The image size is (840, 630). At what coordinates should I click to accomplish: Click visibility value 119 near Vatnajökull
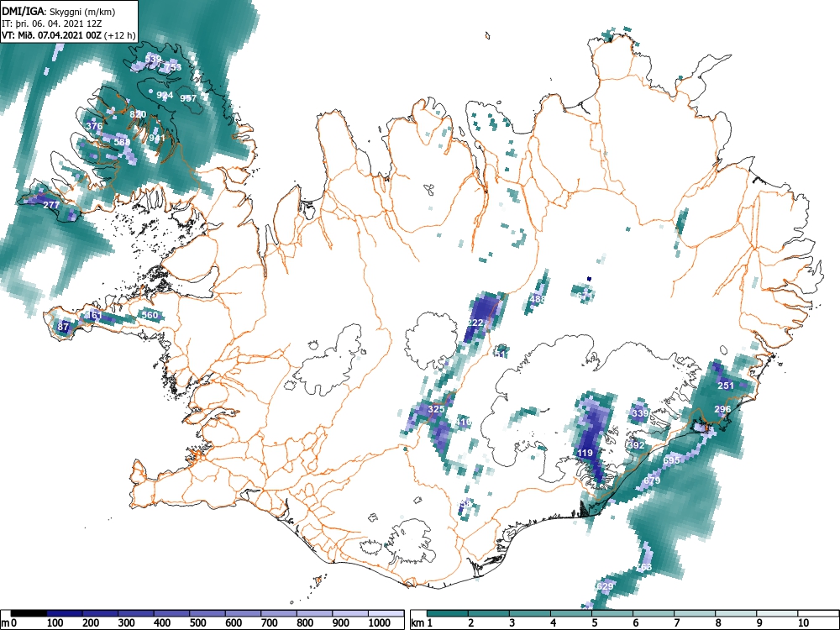pos(585,453)
